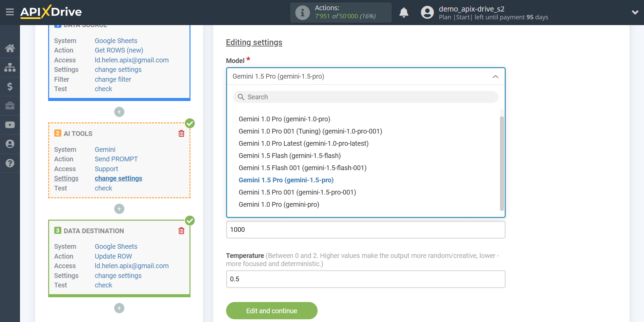
Task: Open Data Destination Google Sheets link
Action: 116,246
